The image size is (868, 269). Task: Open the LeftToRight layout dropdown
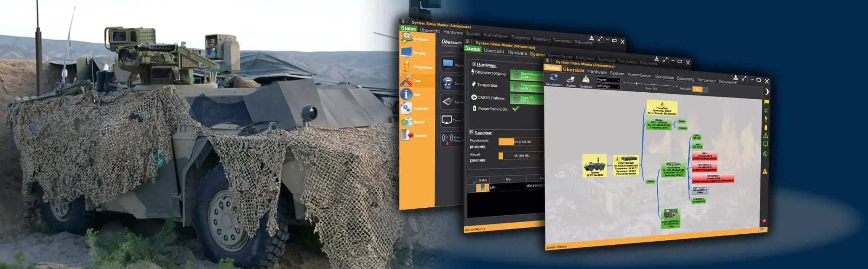click(x=608, y=86)
